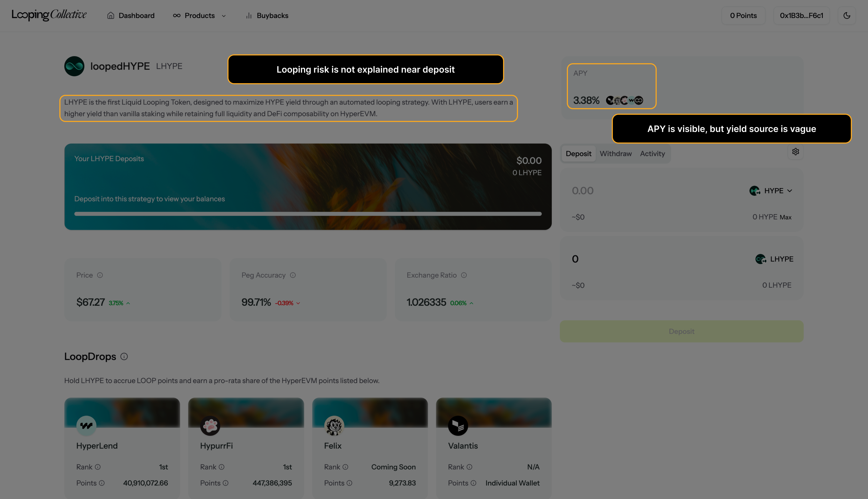Click Max to use full HYPE balance
The height and width of the screenshot is (499, 868).
(785, 217)
